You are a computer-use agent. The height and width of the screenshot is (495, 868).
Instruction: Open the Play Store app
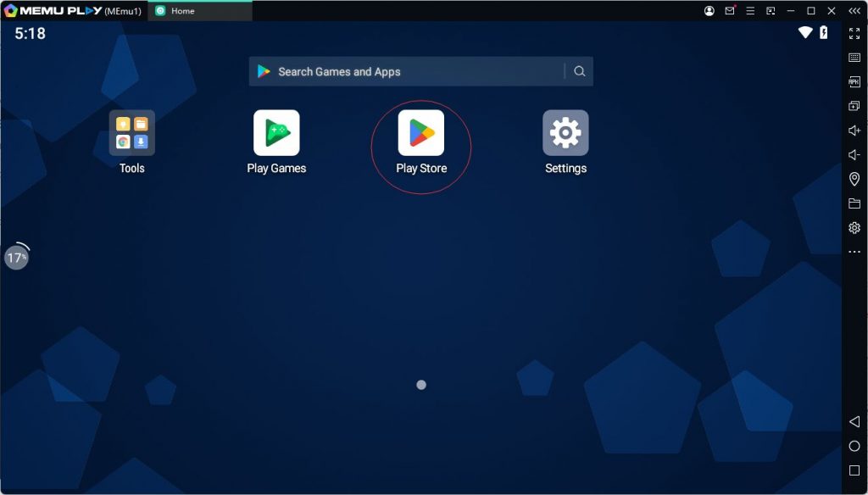click(421, 133)
